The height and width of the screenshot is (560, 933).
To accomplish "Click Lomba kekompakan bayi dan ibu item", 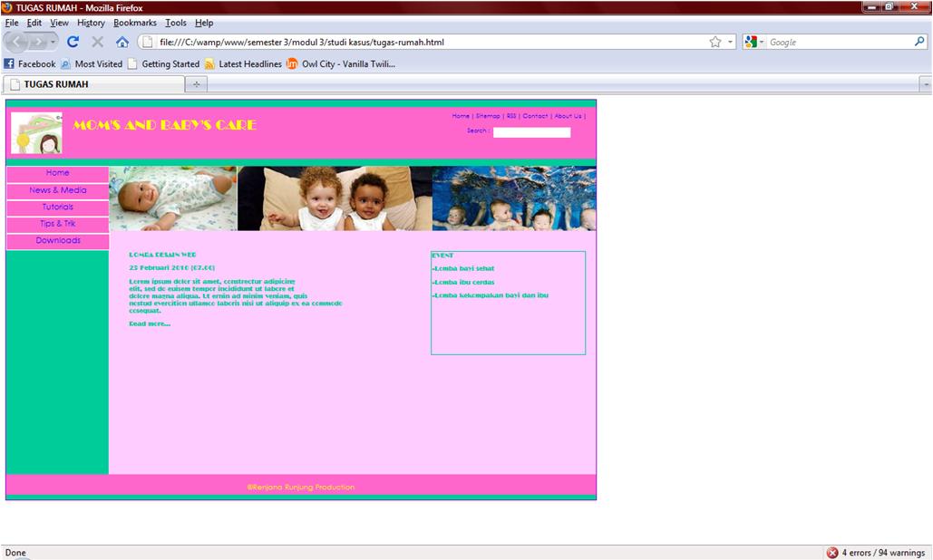I will point(491,295).
